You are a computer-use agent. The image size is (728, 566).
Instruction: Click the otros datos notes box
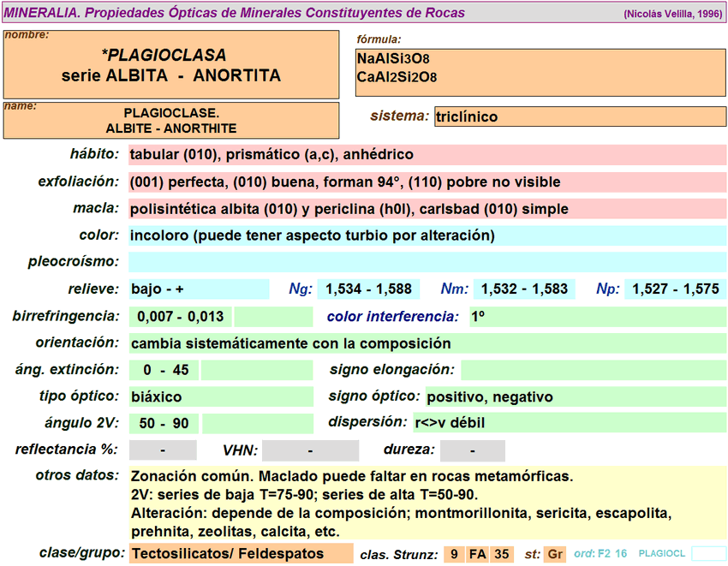pos(427,503)
